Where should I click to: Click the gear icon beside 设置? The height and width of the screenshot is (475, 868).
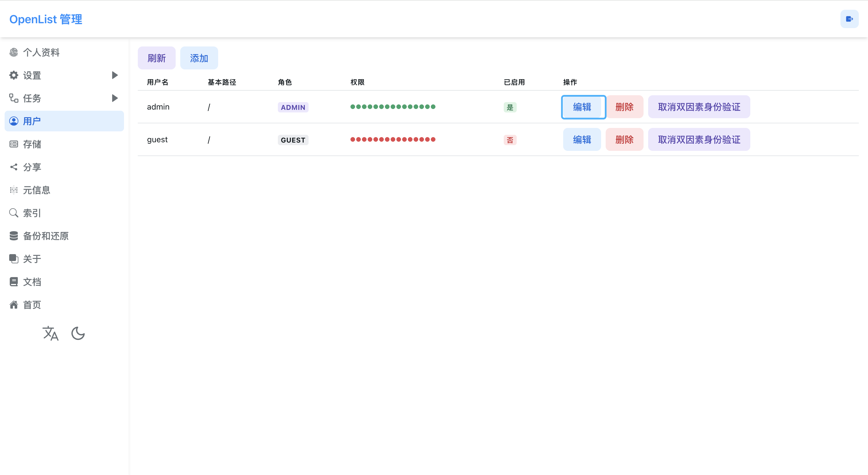click(13, 75)
